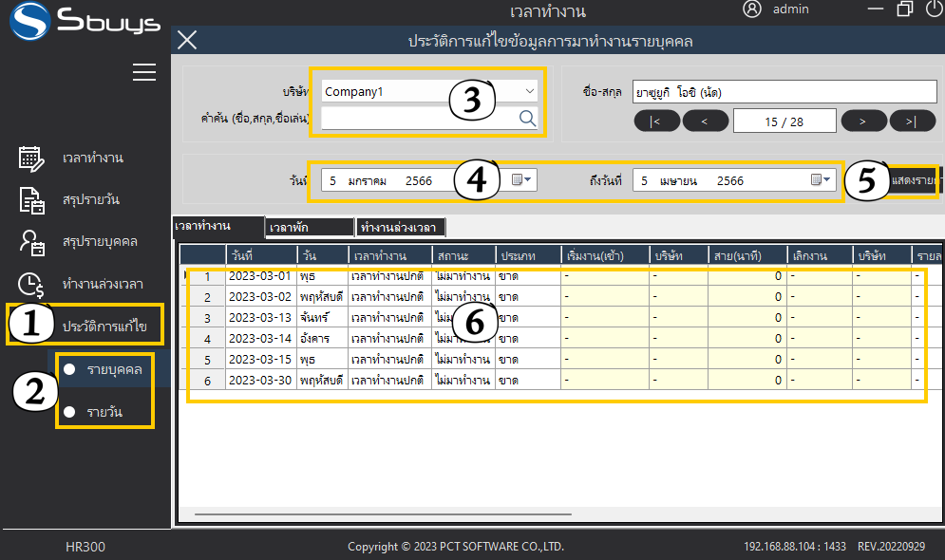
Task: Switch to the ทำงานล่วงเวลา tab
Action: [x=399, y=228]
